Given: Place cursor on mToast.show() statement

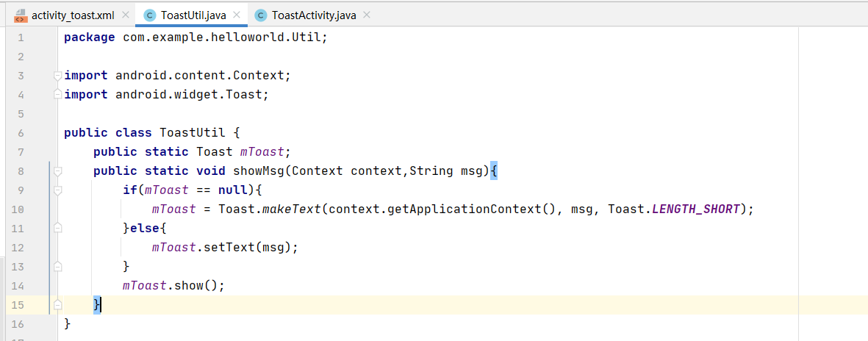Looking at the screenshot, I should point(173,286).
